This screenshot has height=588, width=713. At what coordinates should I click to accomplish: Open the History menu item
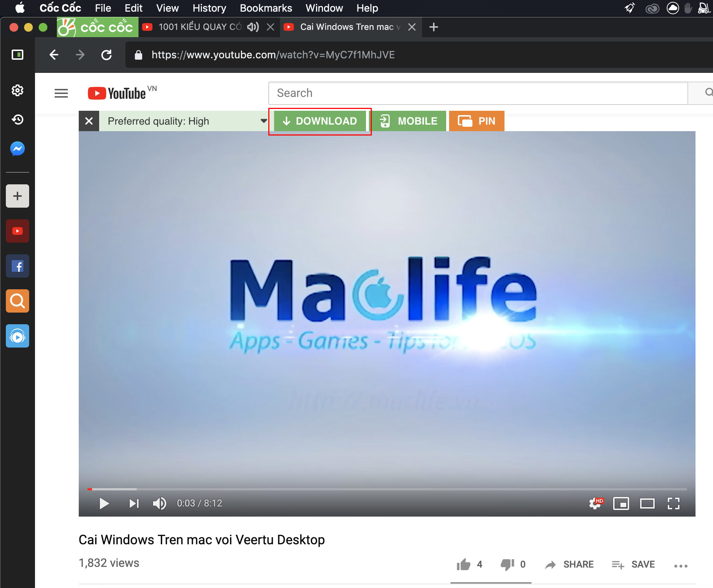210,8
